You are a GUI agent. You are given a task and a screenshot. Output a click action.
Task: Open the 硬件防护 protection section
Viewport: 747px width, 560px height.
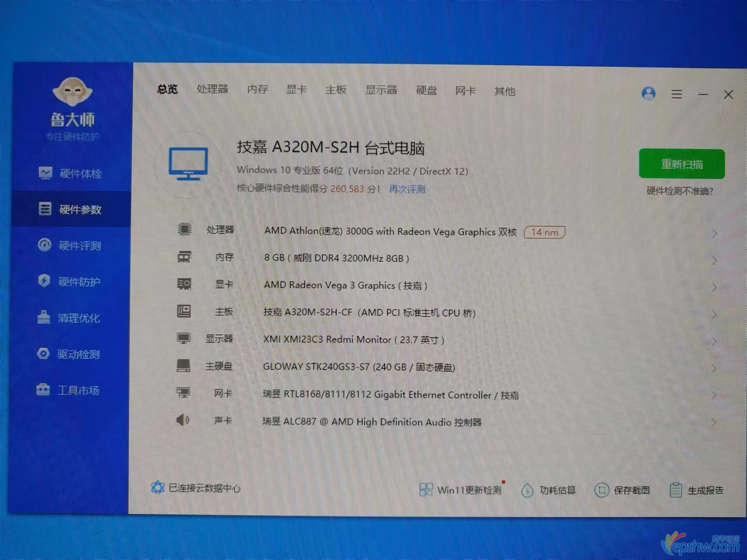coord(69,281)
